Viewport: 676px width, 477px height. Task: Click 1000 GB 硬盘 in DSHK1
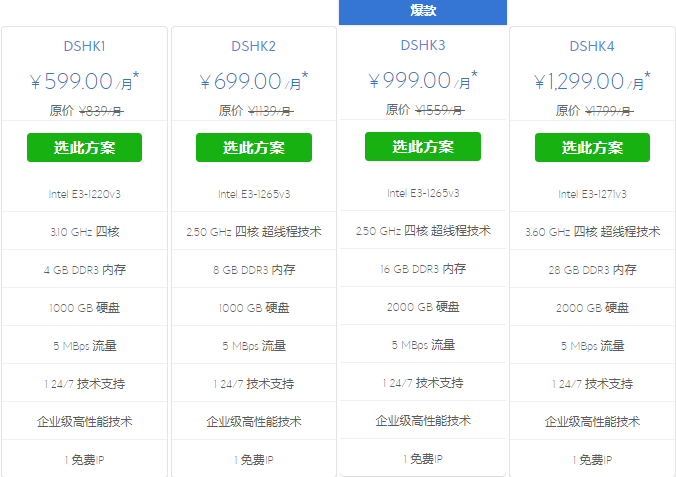84,308
